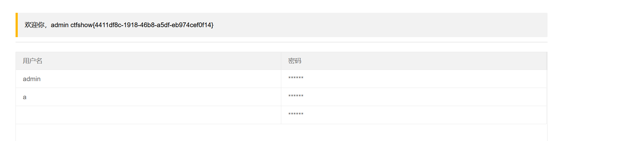Click the masked password in the last row

click(x=296, y=114)
